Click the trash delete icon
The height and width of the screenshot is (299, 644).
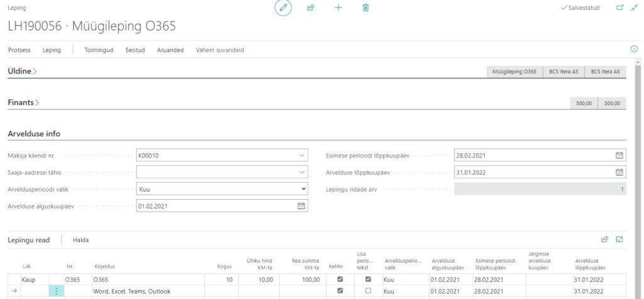[365, 8]
